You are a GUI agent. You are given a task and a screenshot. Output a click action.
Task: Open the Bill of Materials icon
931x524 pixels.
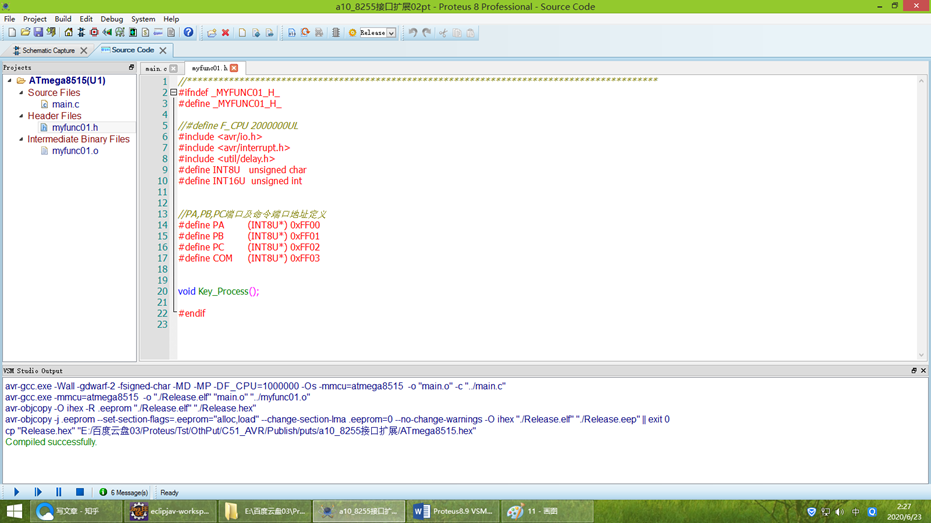click(x=145, y=33)
